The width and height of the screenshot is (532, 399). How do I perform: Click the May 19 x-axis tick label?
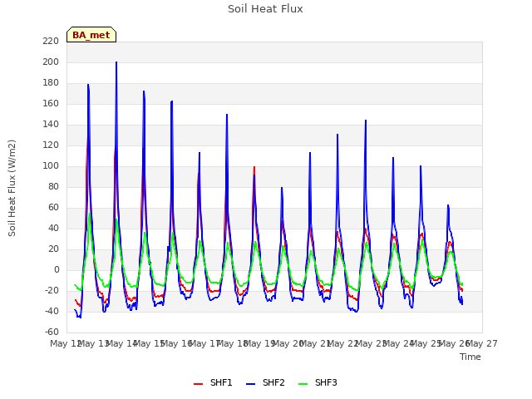pyautogui.click(x=259, y=343)
